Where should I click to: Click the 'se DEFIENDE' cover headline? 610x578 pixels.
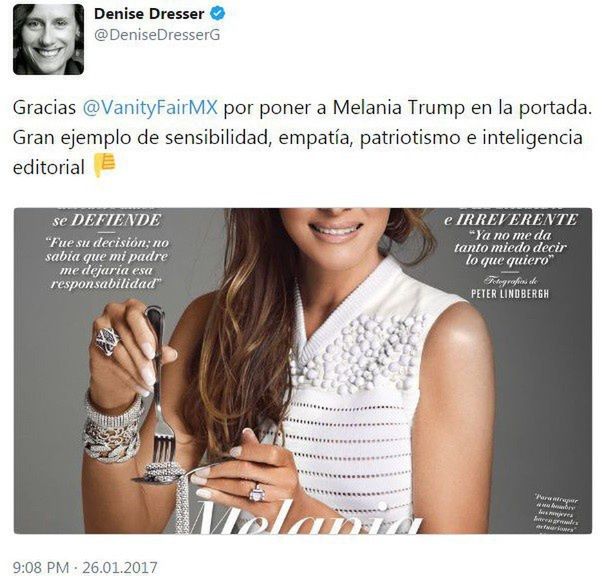point(107,221)
